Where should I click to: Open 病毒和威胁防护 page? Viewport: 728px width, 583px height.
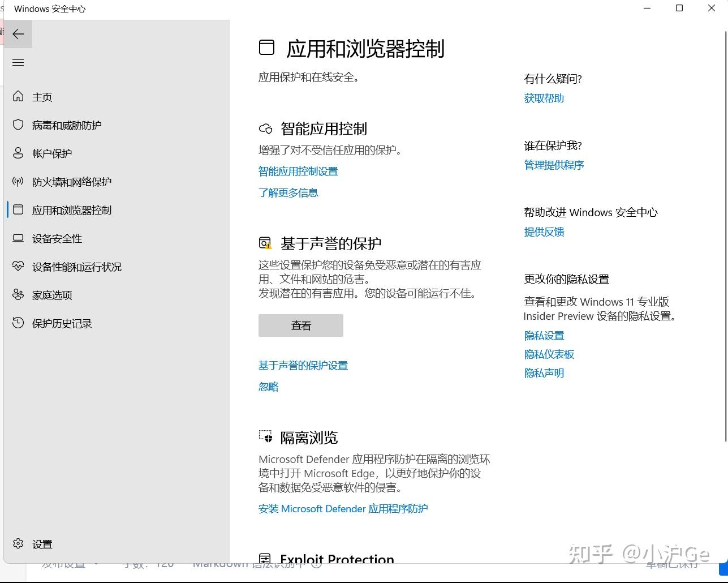[x=67, y=125]
